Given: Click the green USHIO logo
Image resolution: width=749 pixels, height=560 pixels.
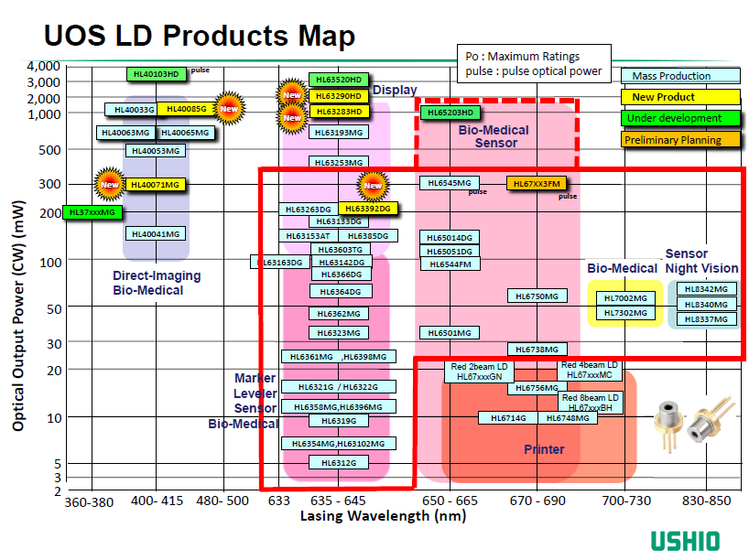Looking at the screenshot, I should click(x=685, y=542).
